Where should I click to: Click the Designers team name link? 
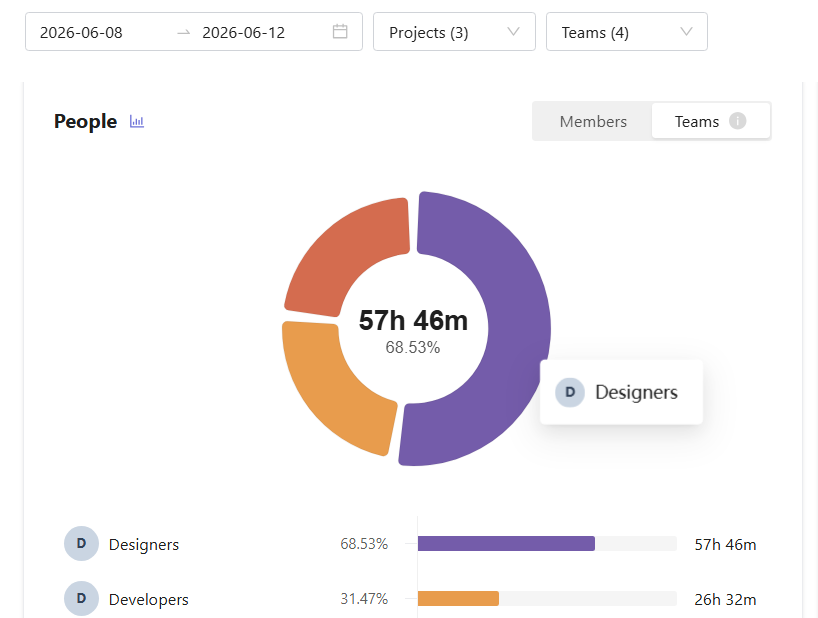(144, 544)
